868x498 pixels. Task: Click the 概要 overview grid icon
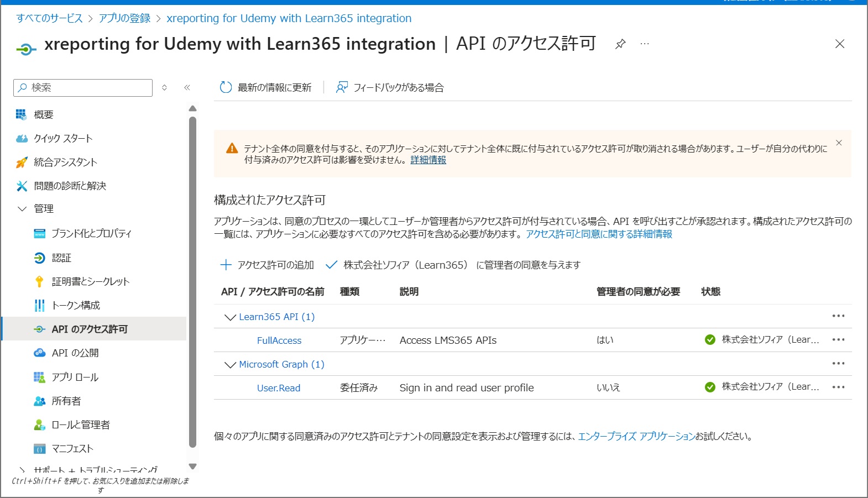point(21,114)
